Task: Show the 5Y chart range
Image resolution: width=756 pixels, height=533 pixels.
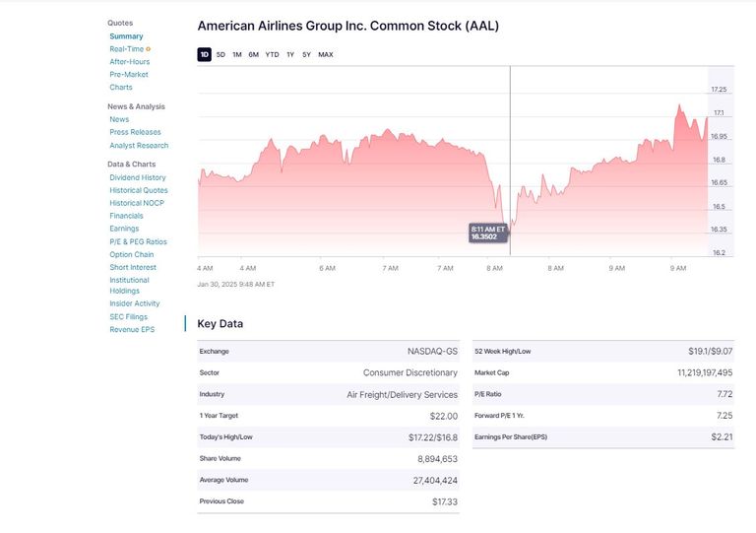Action: [x=306, y=55]
